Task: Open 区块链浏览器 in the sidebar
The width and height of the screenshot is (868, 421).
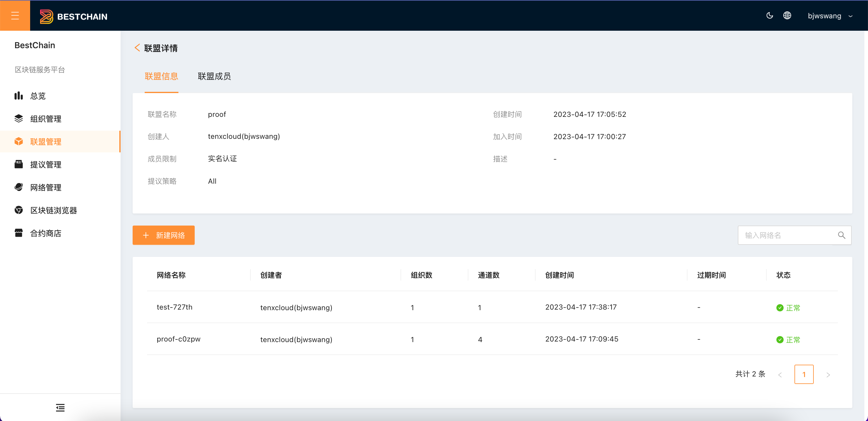Action: point(60,210)
